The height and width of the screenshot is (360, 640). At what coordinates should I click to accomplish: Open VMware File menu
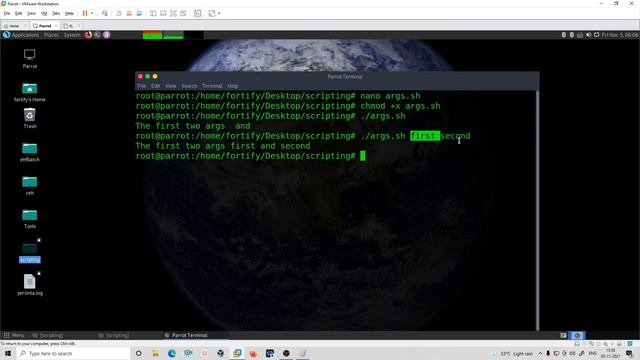coord(7,13)
